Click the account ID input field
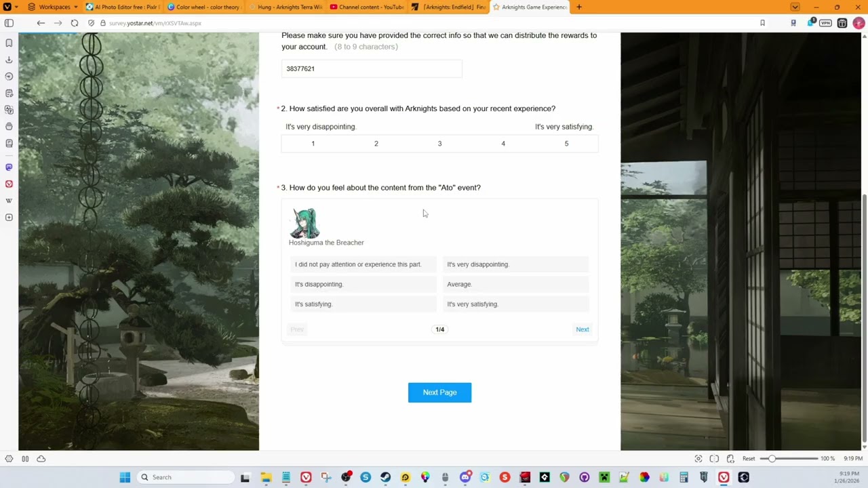Viewport: 868px width, 488px height. click(x=372, y=68)
